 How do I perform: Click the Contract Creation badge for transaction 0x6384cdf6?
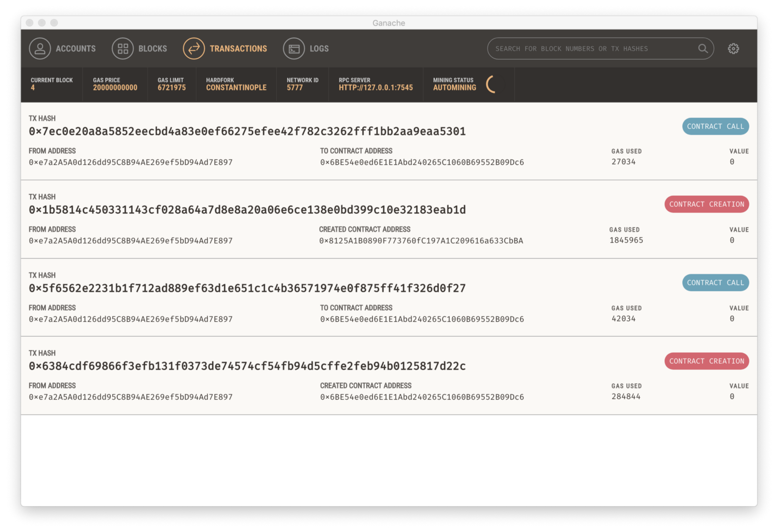[x=707, y=361]
